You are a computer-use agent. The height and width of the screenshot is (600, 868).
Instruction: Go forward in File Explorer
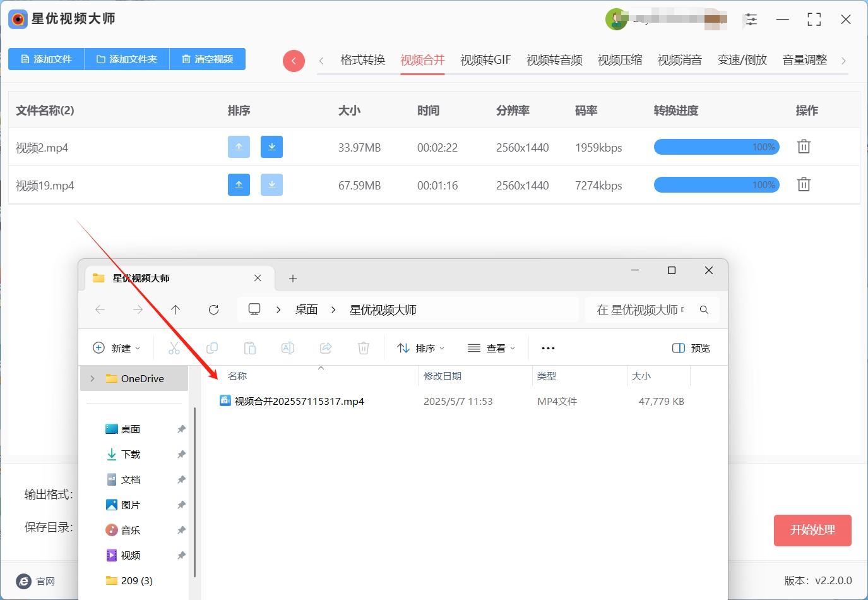coord(138,309)
